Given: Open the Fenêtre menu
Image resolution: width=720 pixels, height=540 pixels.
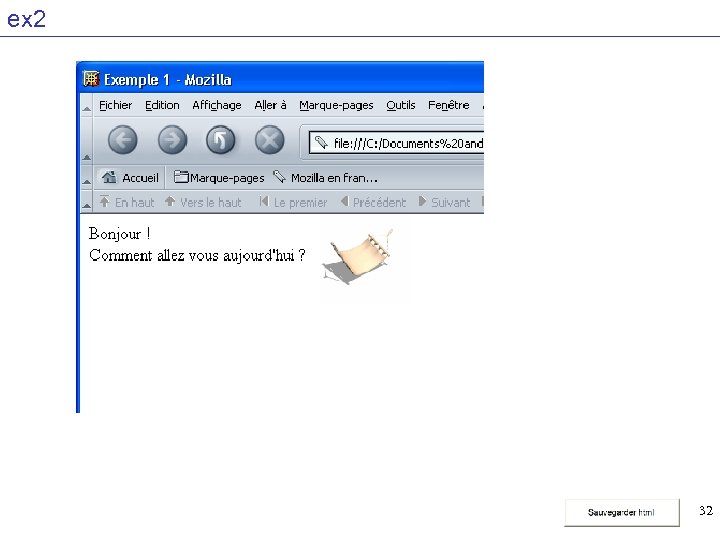Looking at the screenshot, I should [x=449, y=105].
